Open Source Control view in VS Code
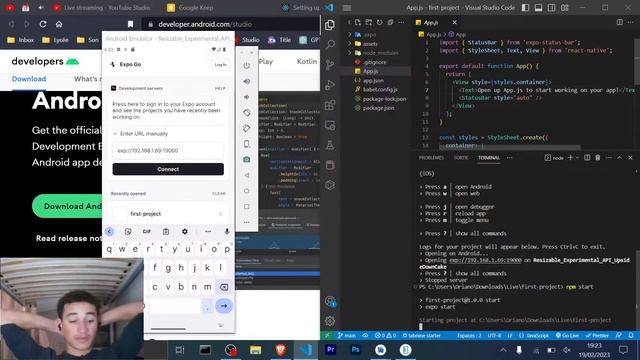The width and height of the screenshot is (640, 360). (330, 64)
